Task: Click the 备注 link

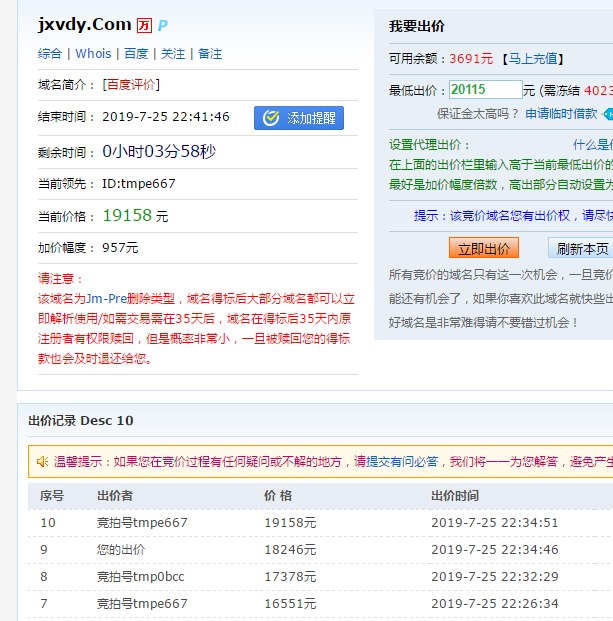Action: tap(210, 54)
